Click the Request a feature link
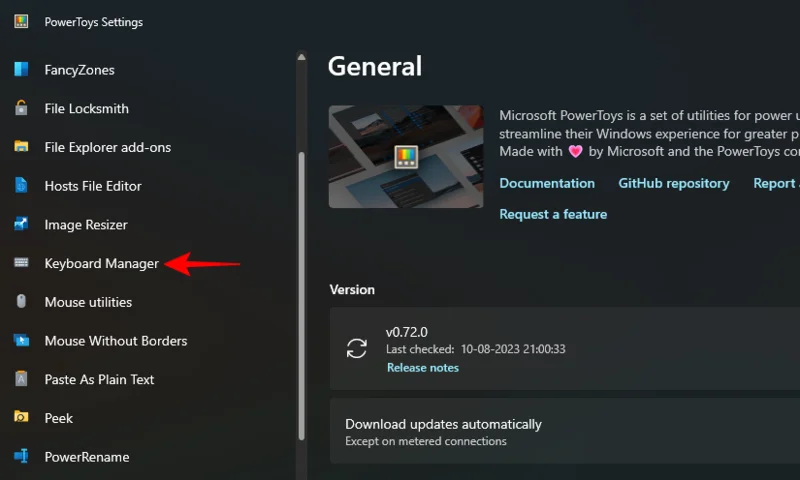The image size is (800, 480). coord(553,214)
